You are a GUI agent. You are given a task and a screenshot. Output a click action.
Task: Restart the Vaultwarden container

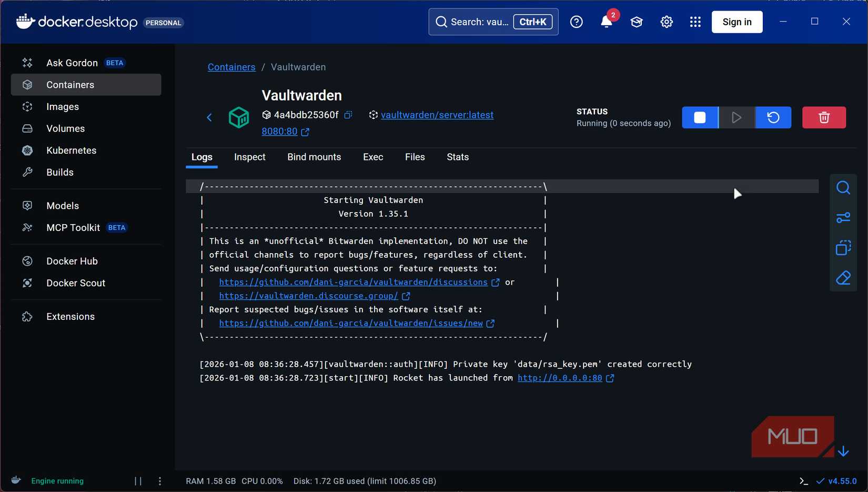click(773, 117)
